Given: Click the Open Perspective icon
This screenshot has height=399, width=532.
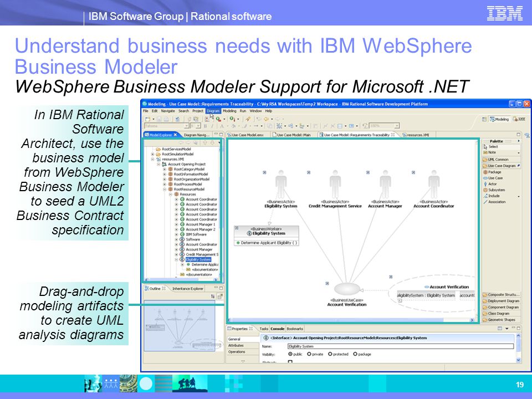Looking at the screenshot, I should click(484, 119).
